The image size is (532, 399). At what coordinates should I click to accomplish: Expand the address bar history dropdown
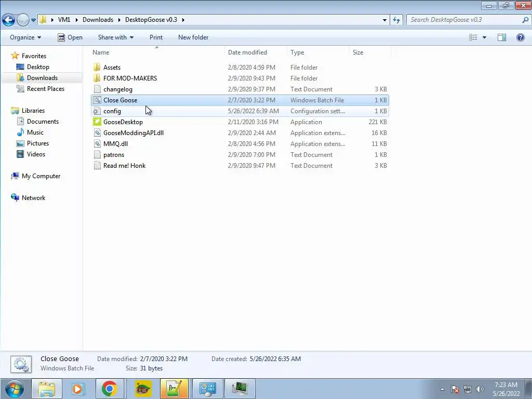point(384,20)
